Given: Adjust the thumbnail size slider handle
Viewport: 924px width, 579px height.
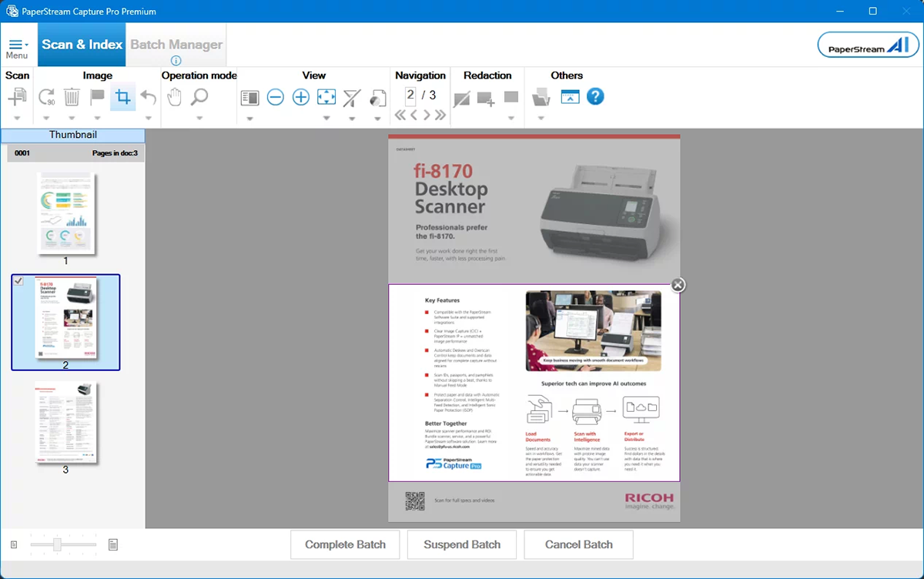Looking at the screenshot, I should pos(57,545).
